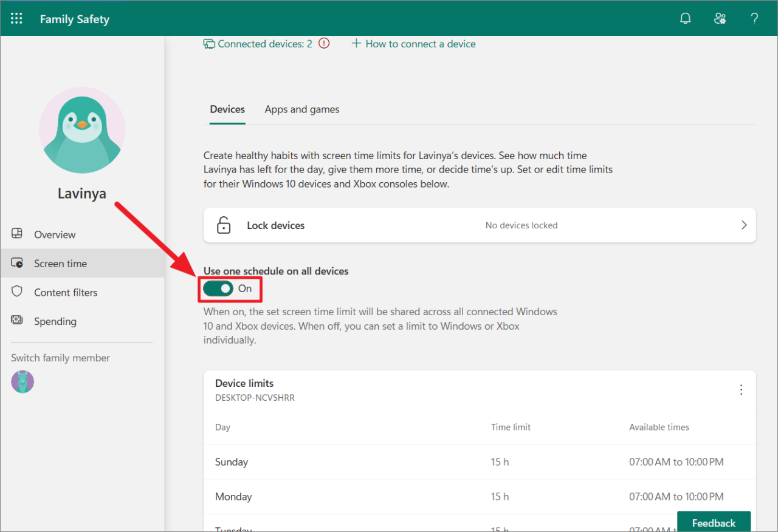The width and height of the screenshot is (778, 532).
Task: Click the plus icon beside How to connect
Action: pos(356,44)
